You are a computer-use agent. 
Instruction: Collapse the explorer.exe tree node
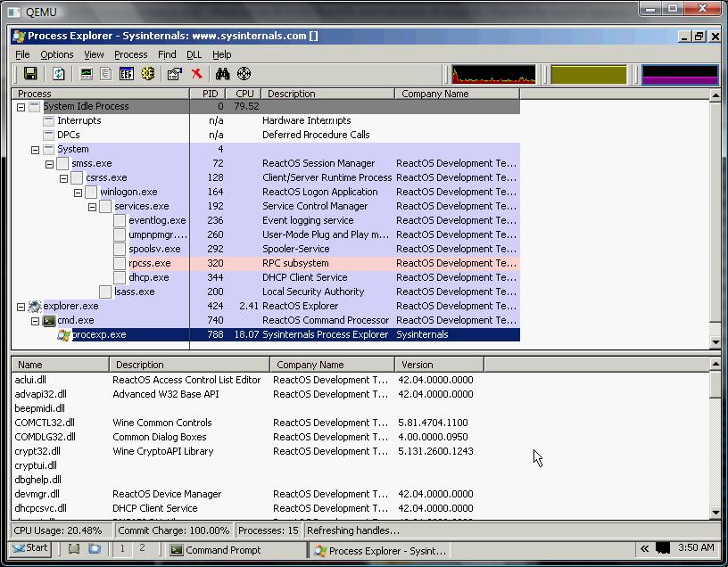point(21,307)
